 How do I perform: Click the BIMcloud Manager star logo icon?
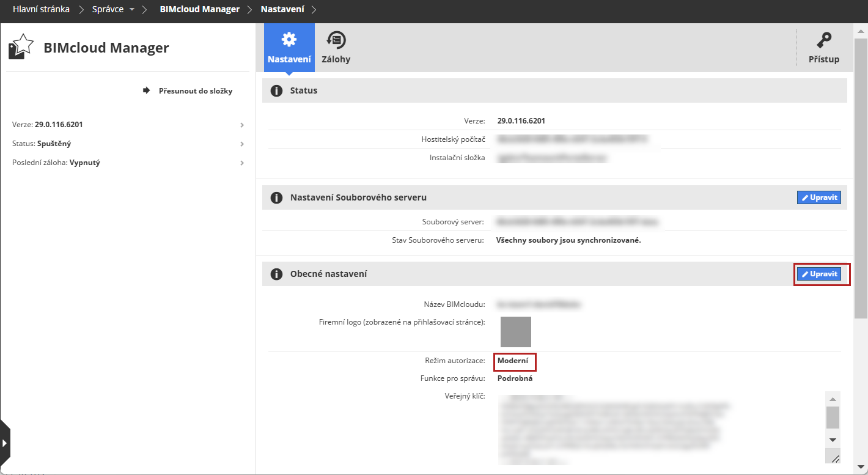point(21,47)
